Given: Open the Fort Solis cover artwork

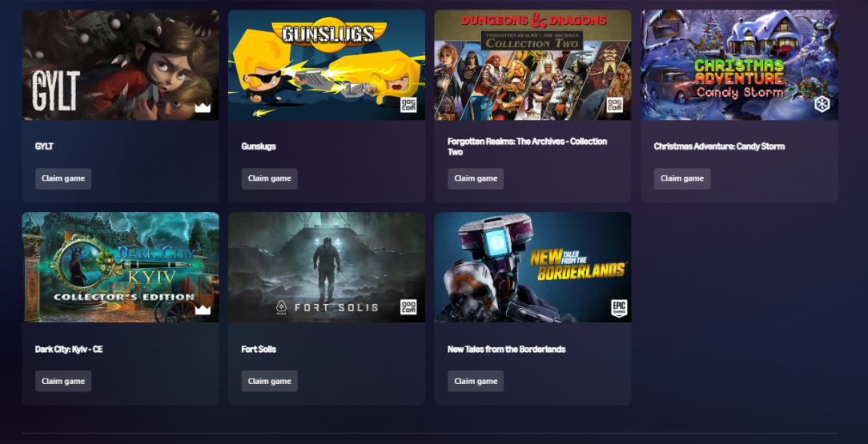Looking at the screenshot, I should pyautogui.click(x=327, y=267).
